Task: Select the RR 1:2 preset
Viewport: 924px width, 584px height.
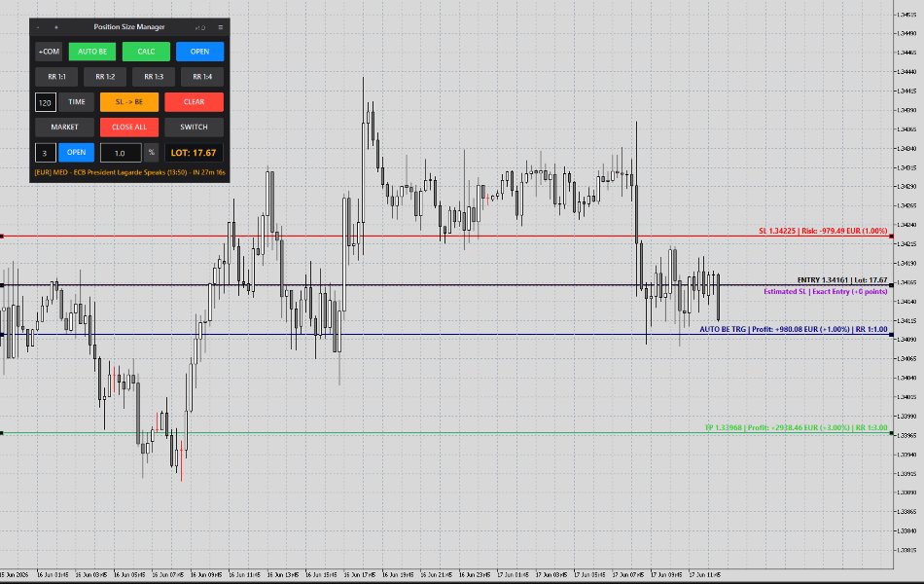Action: [105, 77]
